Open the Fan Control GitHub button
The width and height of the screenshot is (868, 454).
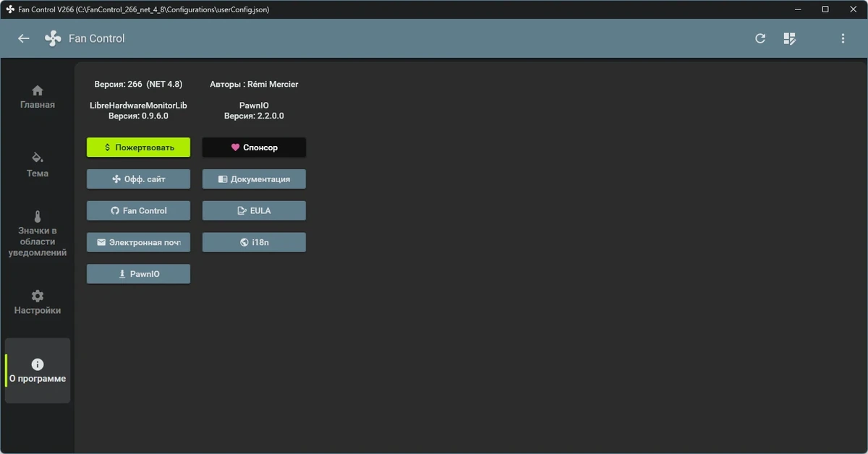point(138,211)
